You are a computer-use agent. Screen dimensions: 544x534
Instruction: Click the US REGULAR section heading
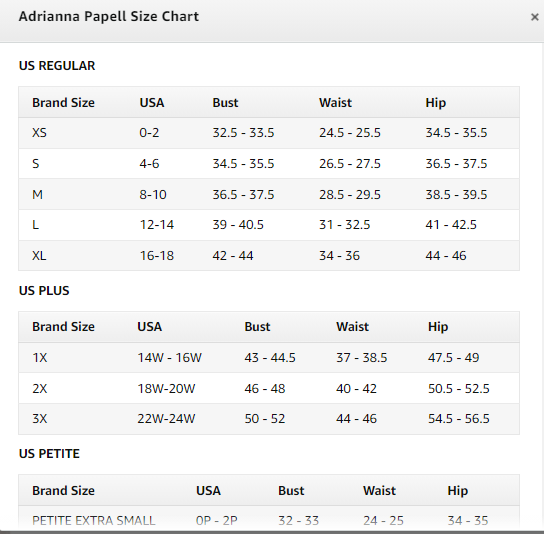tap(57, 66)
